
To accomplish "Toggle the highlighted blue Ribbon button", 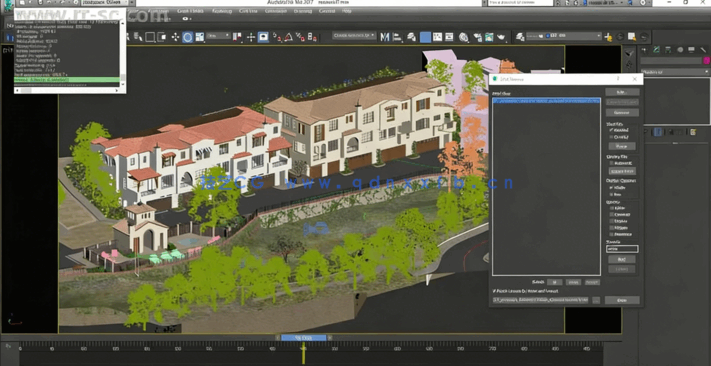I will click(425, 37).
